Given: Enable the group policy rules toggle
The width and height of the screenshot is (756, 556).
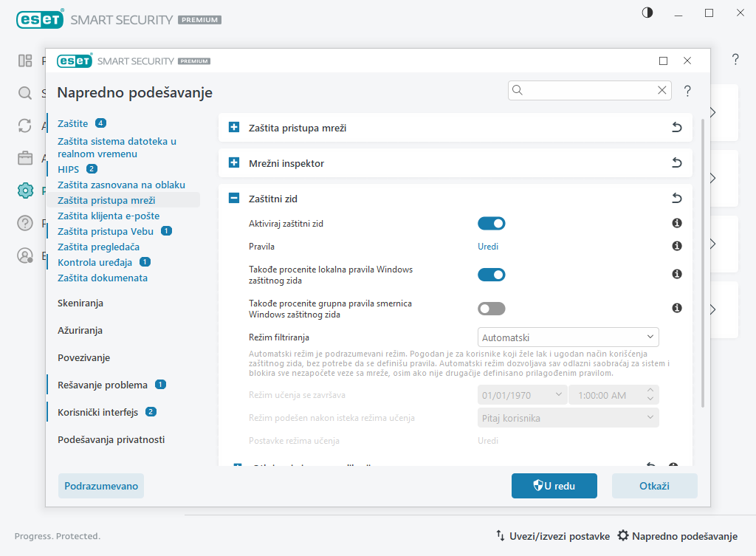Looking at the screenshot, I should pyautogui.click(x=492, y=309).
